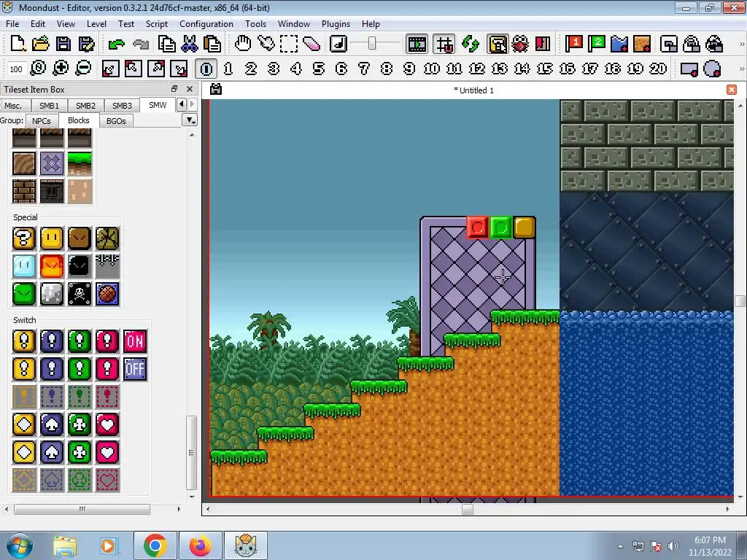The height and width of the screenshot is (560, 747).
Task: Select the NPCs group tab
Action: 42,121
